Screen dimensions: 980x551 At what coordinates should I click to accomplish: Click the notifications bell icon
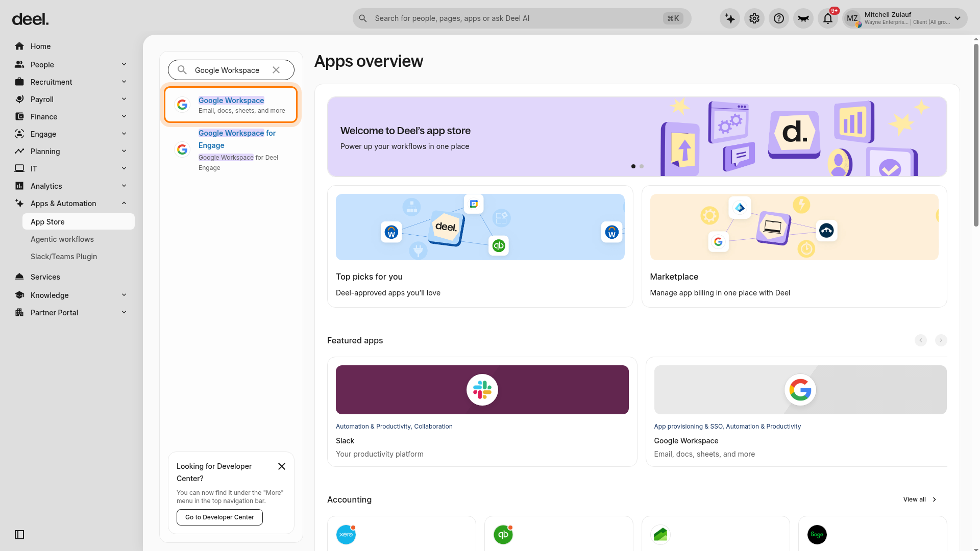pos(828,18)
